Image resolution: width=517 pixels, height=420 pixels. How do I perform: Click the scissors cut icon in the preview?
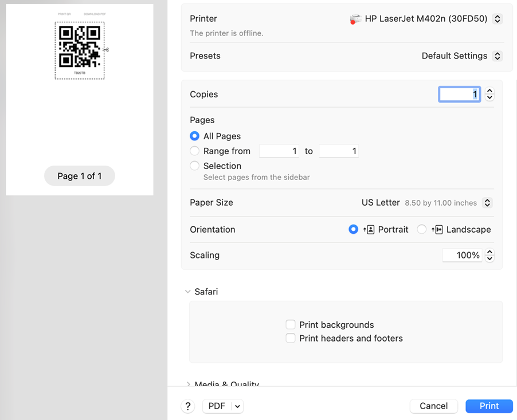(x=107, y=50)
